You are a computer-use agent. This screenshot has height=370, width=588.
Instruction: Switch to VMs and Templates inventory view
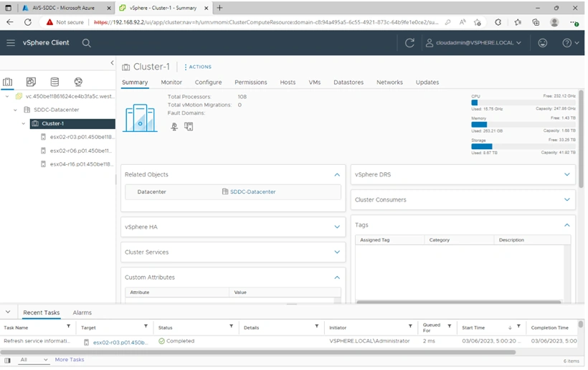[31, 82]
